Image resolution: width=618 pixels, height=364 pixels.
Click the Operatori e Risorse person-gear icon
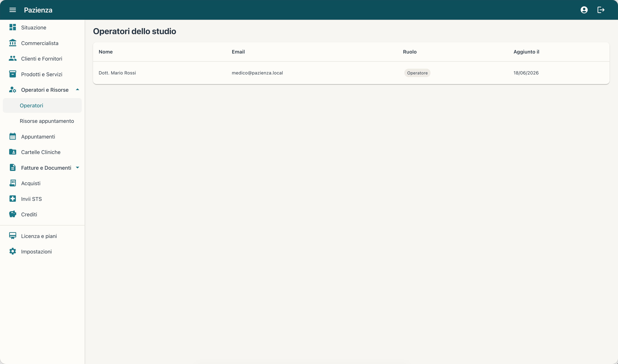coord(13,90)
